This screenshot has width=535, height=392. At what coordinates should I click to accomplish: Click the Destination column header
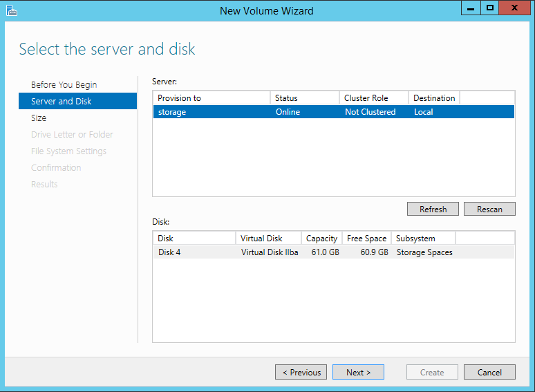point(434,98)
